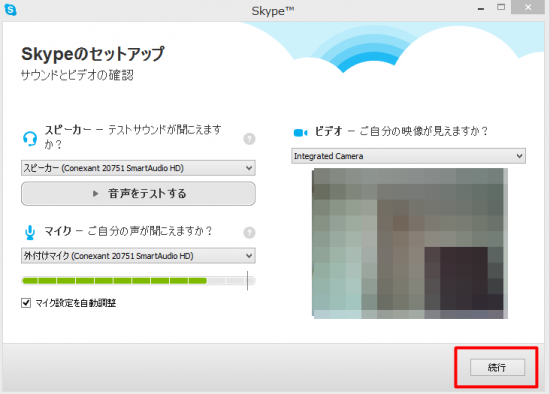Image resolution: width=550 pixels, height=394 pixels.
Task: Click the webcam video preview
Action: [410, 243]
